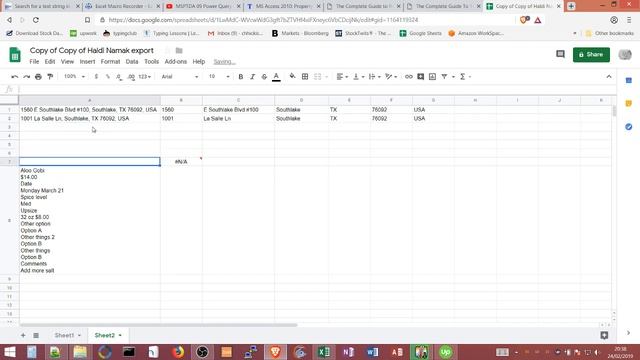Open Keep notes in side panel
The height and width of the screenshot is (360, 640).
tap(629, 104)
